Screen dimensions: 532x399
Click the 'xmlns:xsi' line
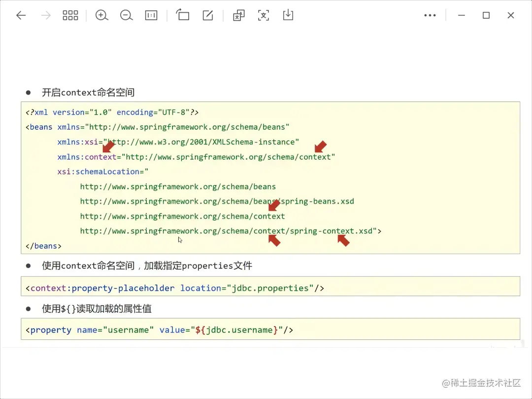[178, 142]
